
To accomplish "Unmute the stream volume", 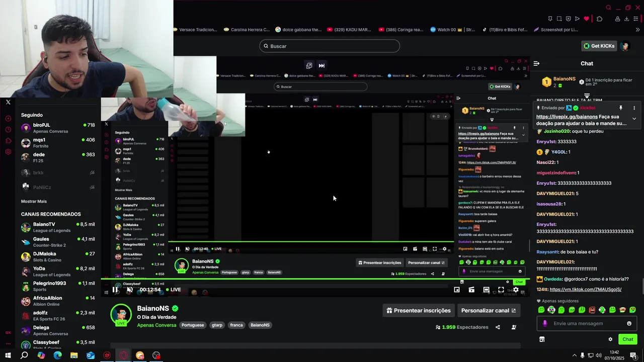I will pos(130,290).
